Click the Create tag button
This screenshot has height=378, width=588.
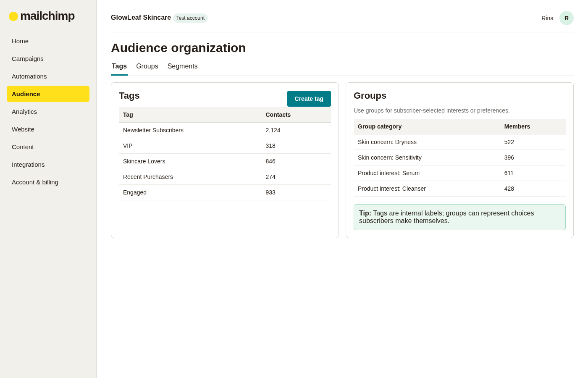coord(309,99)
